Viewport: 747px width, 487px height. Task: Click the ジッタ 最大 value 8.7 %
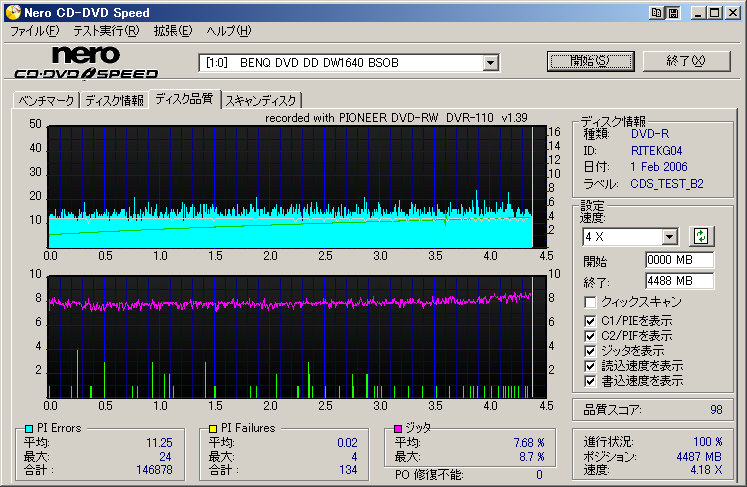click(x=532, y=457)
